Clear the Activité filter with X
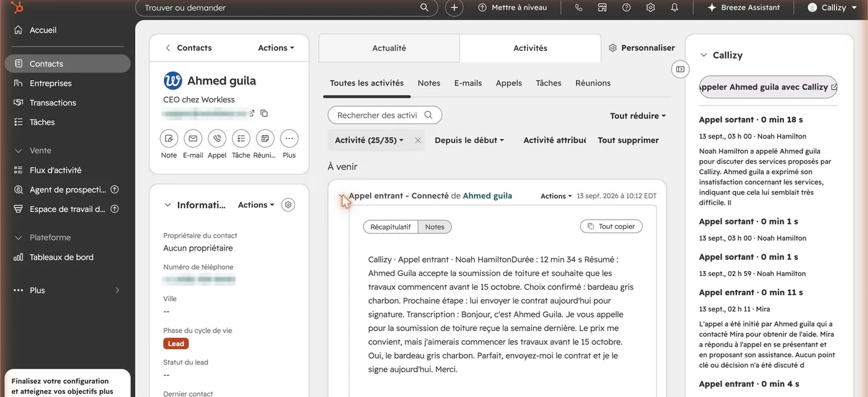This screenshot has width=868, height=397. tap(418, 140)
